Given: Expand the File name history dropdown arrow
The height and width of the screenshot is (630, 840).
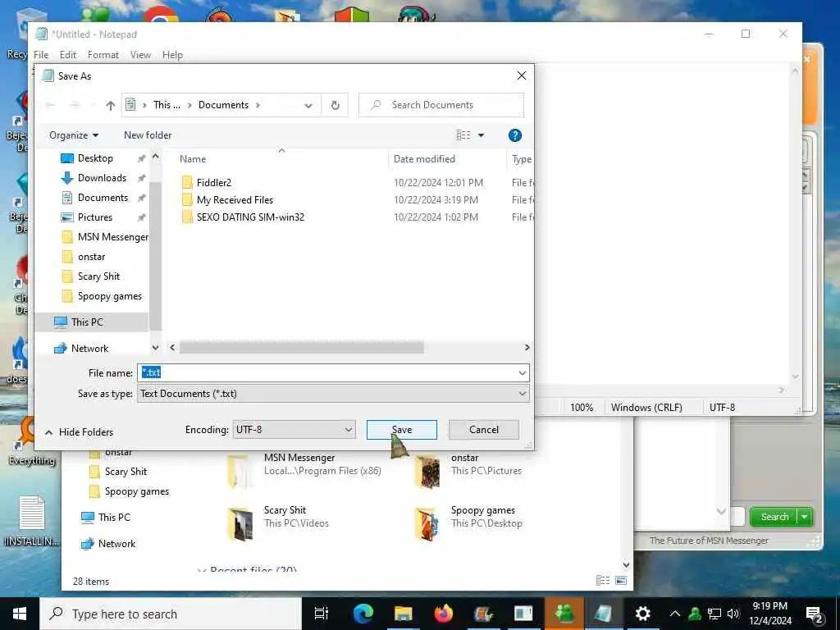Looking at the screenshot, I should coord(522,373).
